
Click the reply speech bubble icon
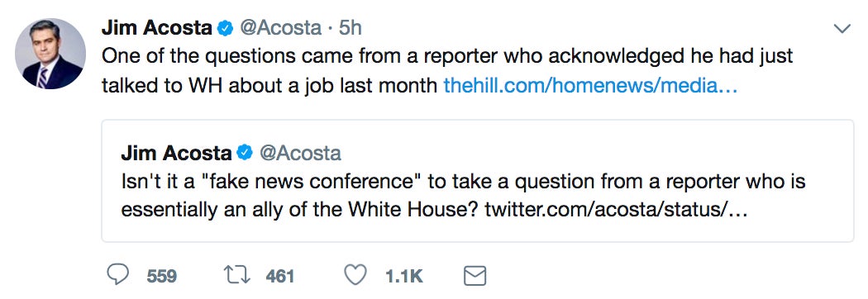tap(117, 275)
